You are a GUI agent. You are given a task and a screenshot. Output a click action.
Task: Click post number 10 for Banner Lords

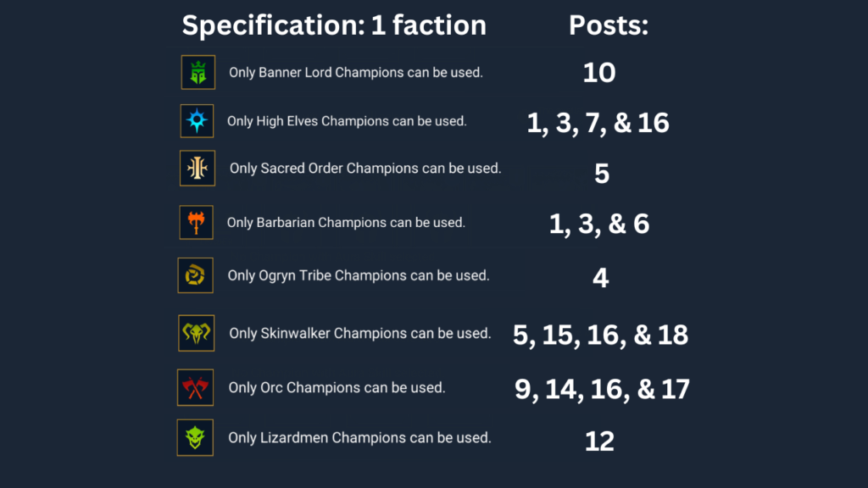pos(599,73)
